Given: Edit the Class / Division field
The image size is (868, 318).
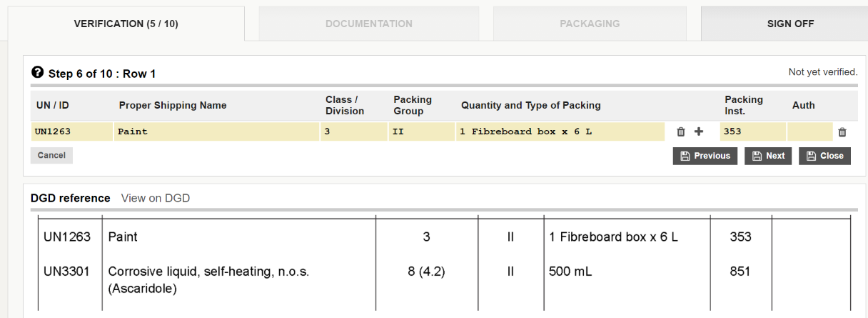Looking at the screenshot, I should [353, 131].
